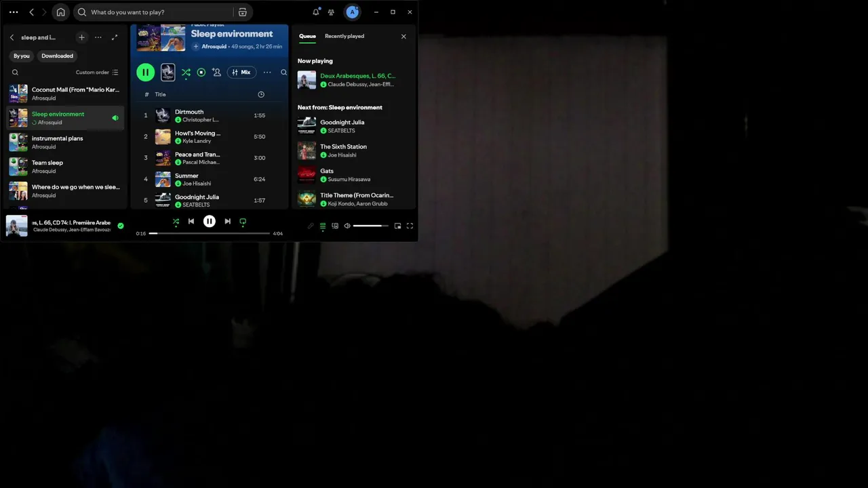
Task: Select 'Gats' by Susumu Hirasawa in queue
Action: pos(354,175)
